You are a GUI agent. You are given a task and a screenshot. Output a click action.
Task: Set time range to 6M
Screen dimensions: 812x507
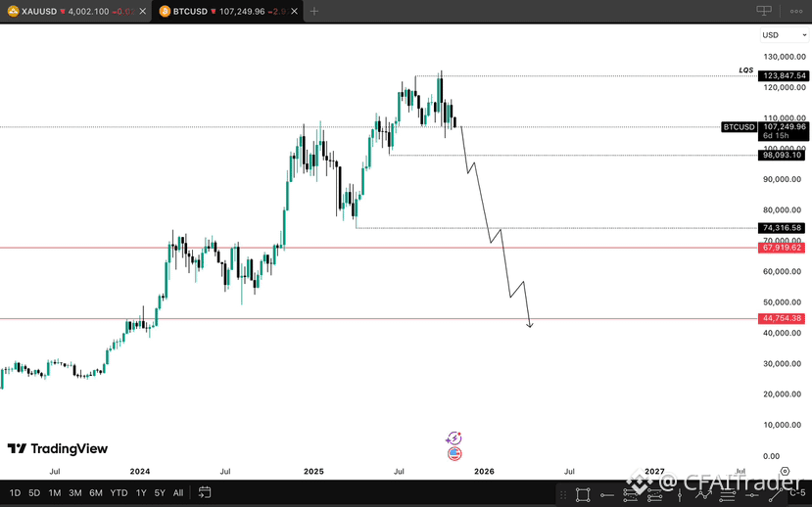click(x=96, y=492)
